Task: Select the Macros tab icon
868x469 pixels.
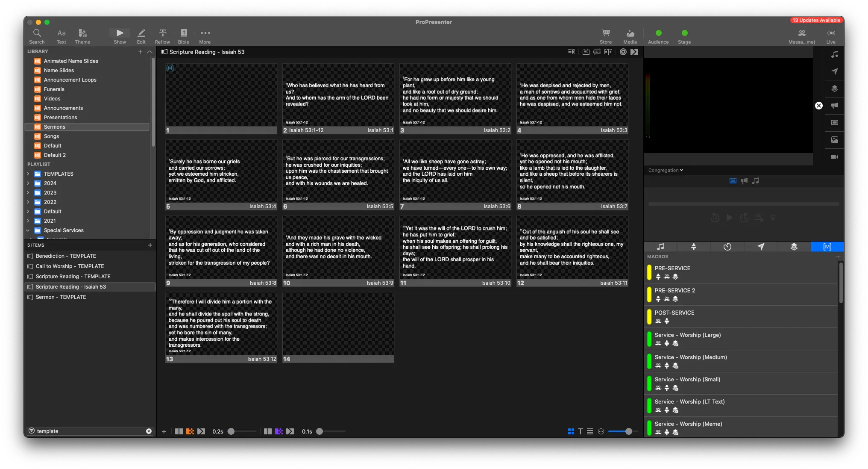Action: pos(827,247)
